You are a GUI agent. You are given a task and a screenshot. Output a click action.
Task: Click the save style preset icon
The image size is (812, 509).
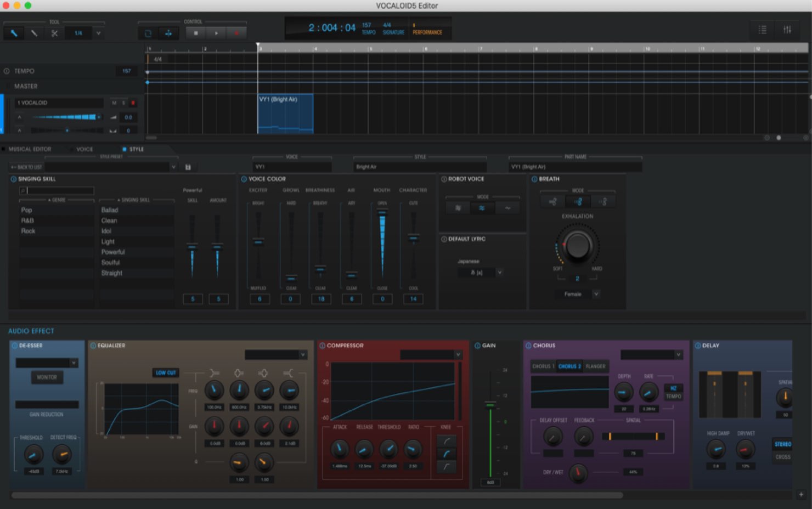click(x=188, y=167)
